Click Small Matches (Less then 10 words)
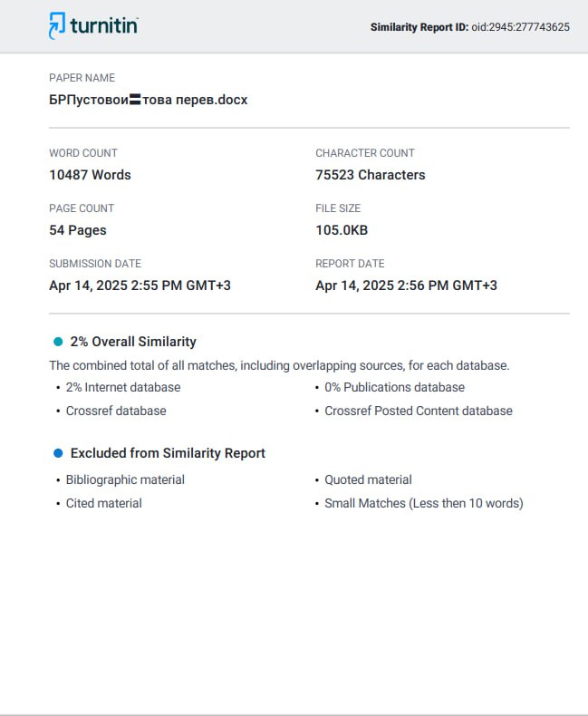Image resolution: width=588 pixels, height=716 pixels. (424, 503)
